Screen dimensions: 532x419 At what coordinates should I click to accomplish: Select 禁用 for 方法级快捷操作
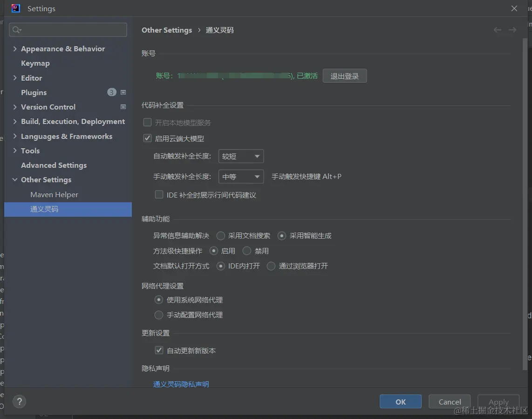coord(246,251)
